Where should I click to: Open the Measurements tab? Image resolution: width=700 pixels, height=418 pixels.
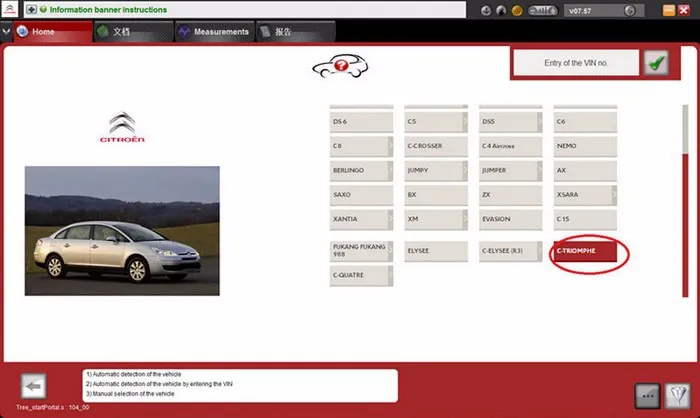pos(215,32)
